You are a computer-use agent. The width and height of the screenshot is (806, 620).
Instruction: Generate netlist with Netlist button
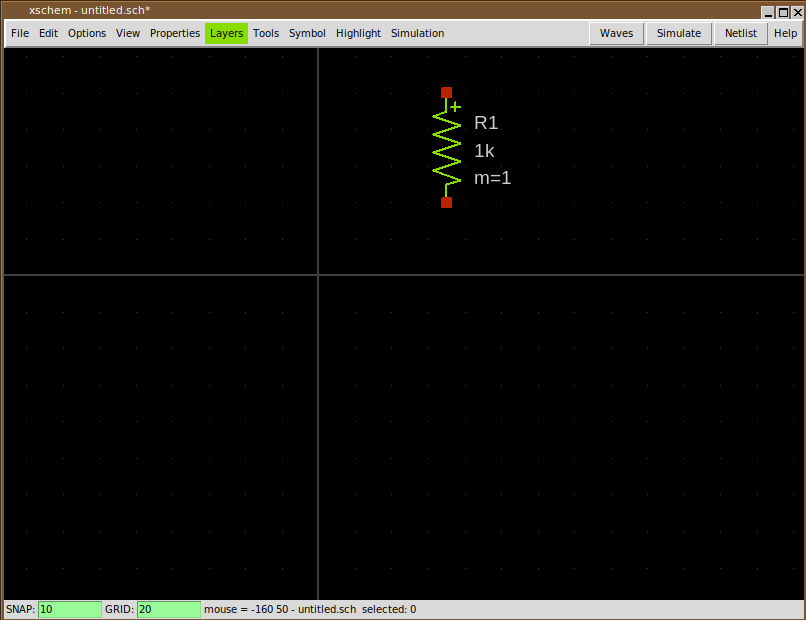741,33
